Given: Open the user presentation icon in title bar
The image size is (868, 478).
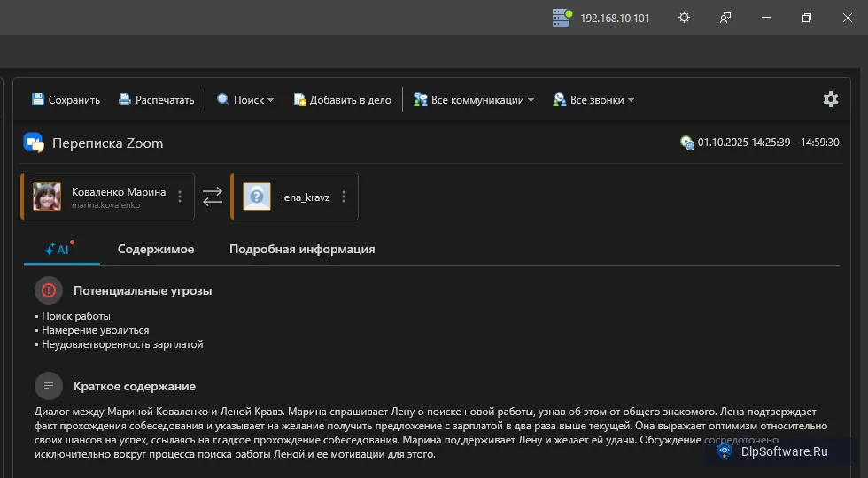Looking at the screenshot, I should 725,18.
